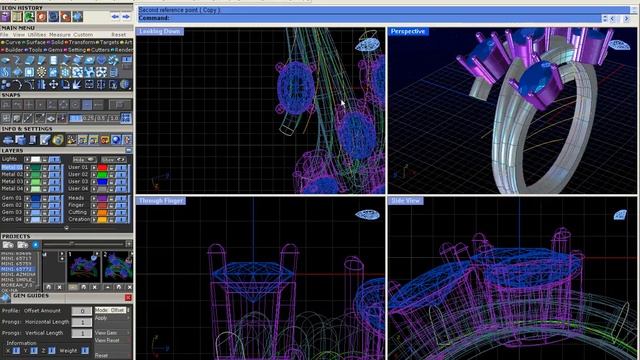Click the gold ring icon in Info & Settings
Image resolution: width=640 pixels, height=360 pixels.
pos(58,140)
